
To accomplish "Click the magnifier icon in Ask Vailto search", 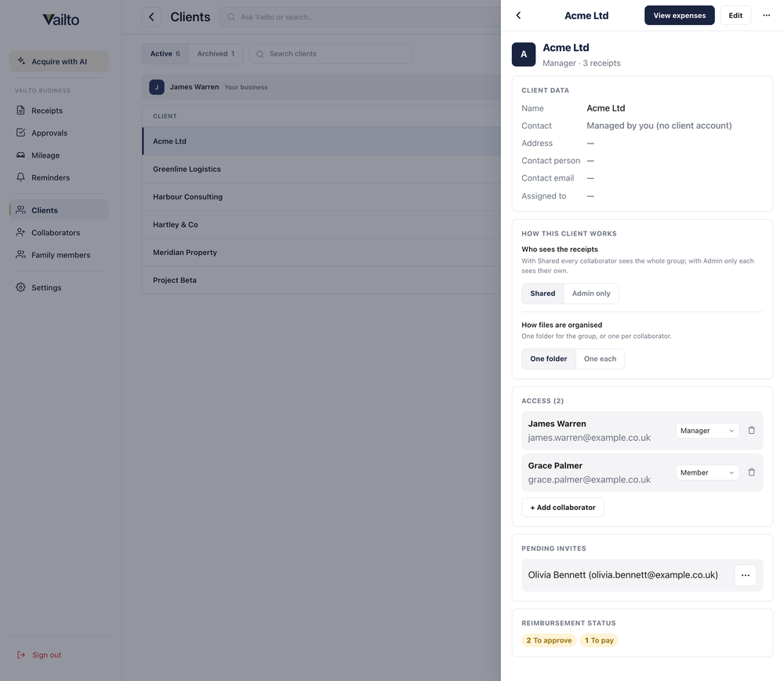I will coord(231,17).
